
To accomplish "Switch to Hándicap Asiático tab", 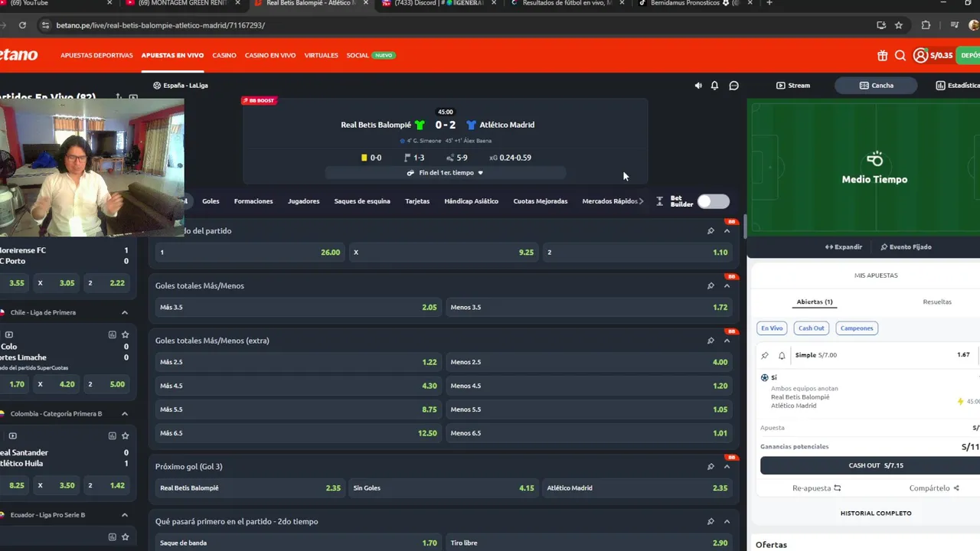I will pos(471,201).
